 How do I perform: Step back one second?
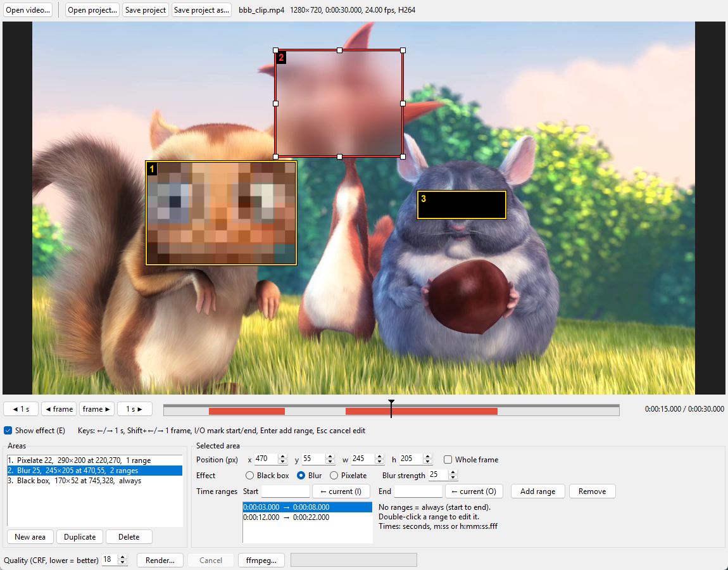(x=21, y=408)
